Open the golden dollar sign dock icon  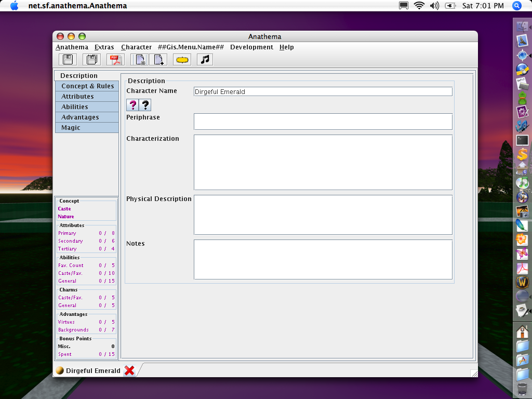click(523, 155)
